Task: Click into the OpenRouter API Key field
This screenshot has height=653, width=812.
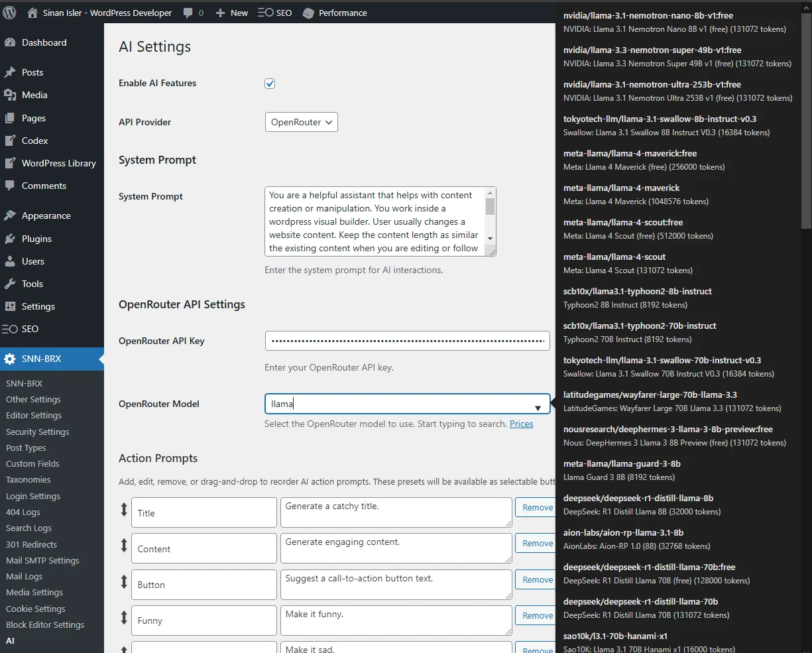Action: click(x=407, y=341)
